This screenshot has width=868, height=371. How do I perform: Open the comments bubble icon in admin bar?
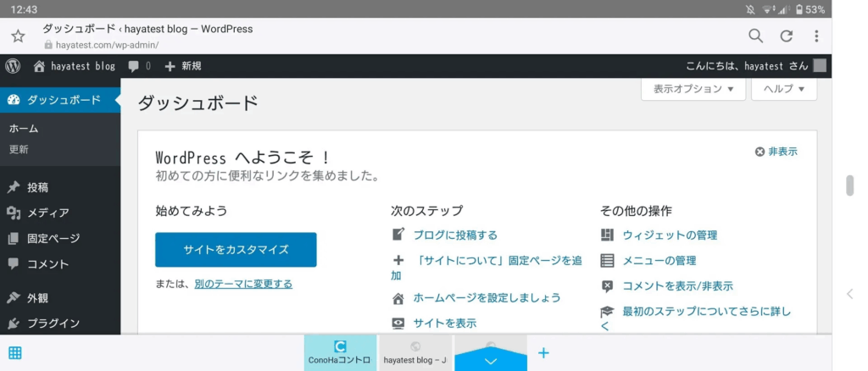click(134, 66)
